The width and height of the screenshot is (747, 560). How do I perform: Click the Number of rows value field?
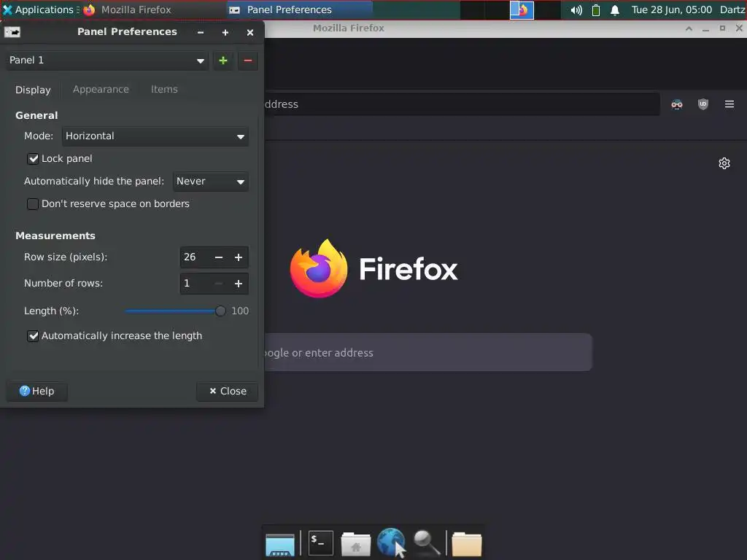click(194, 284)
